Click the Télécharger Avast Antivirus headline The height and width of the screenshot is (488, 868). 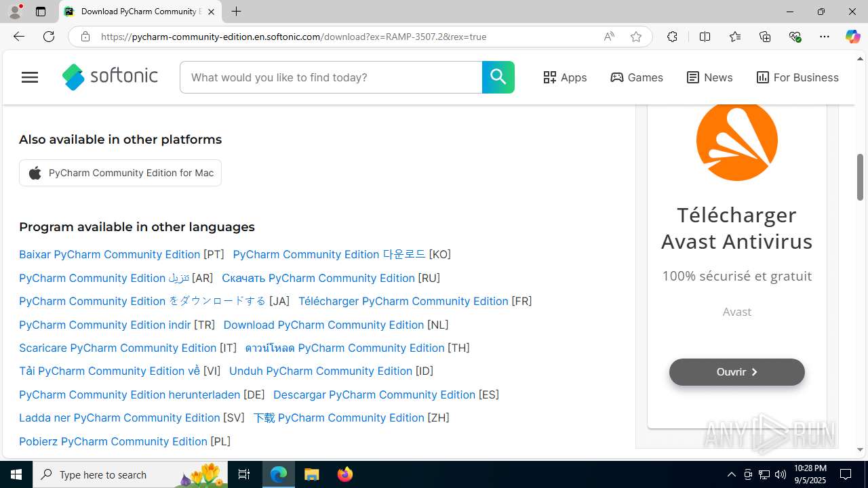(x=737, y=228)
